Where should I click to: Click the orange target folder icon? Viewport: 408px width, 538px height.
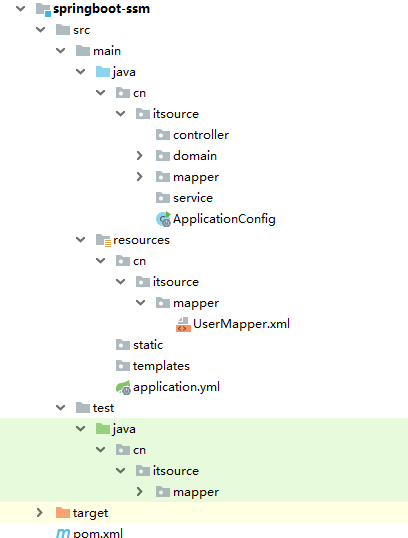coord(63,513)
